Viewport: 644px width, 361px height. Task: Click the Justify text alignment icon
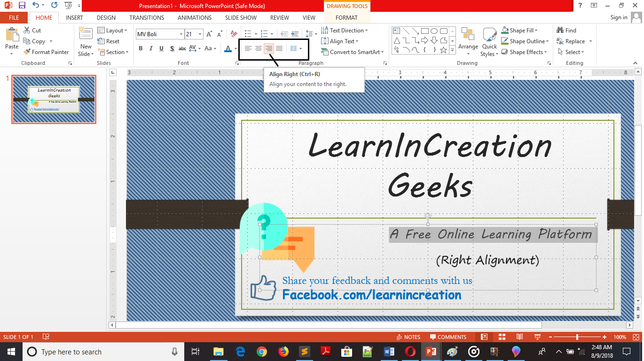coord(279,48)
